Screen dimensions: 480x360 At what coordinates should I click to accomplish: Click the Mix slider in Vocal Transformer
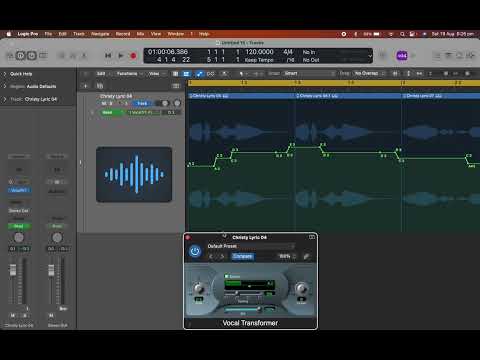click(x=243, y=309)
